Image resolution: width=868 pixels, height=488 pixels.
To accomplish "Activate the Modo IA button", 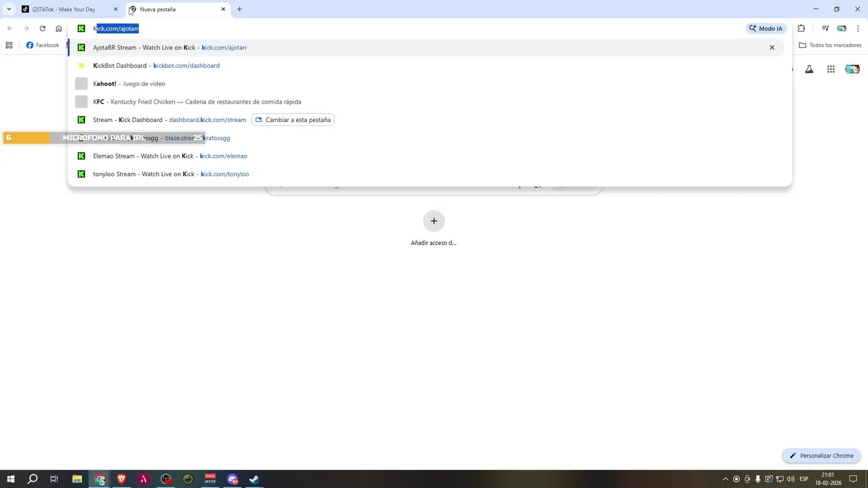I will pos(766,28).
